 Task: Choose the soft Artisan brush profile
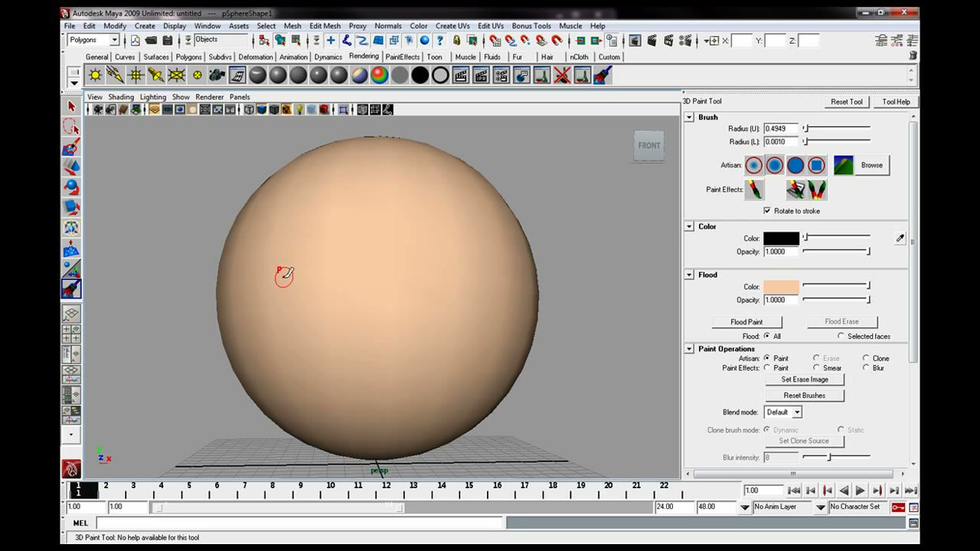775,165
